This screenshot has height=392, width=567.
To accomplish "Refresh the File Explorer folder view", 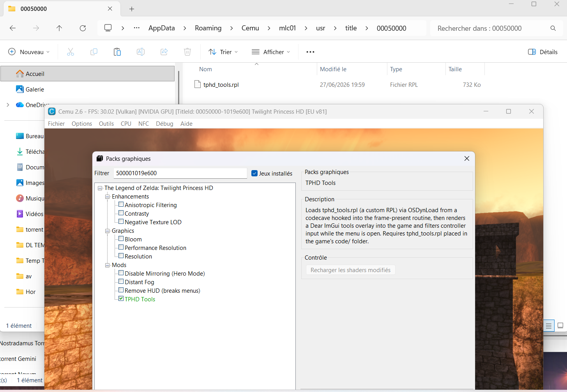I will point(83,28).
